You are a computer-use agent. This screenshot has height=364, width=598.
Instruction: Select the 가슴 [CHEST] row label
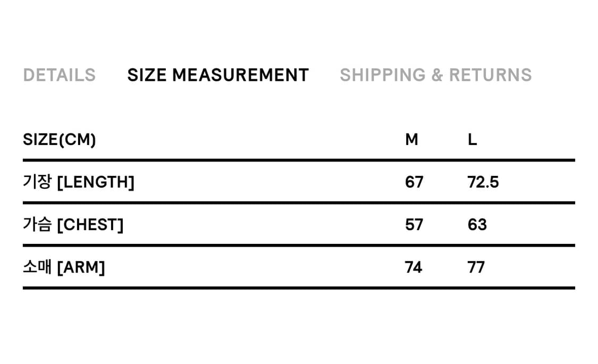pyautogui.click(x=73, y=224)
